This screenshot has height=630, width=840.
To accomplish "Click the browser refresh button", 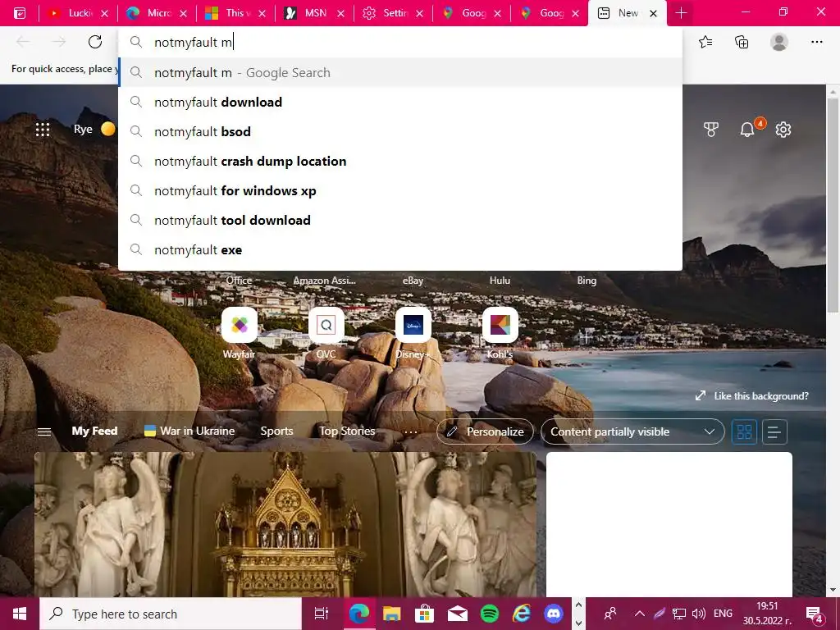I will click(x=95, y=42).
